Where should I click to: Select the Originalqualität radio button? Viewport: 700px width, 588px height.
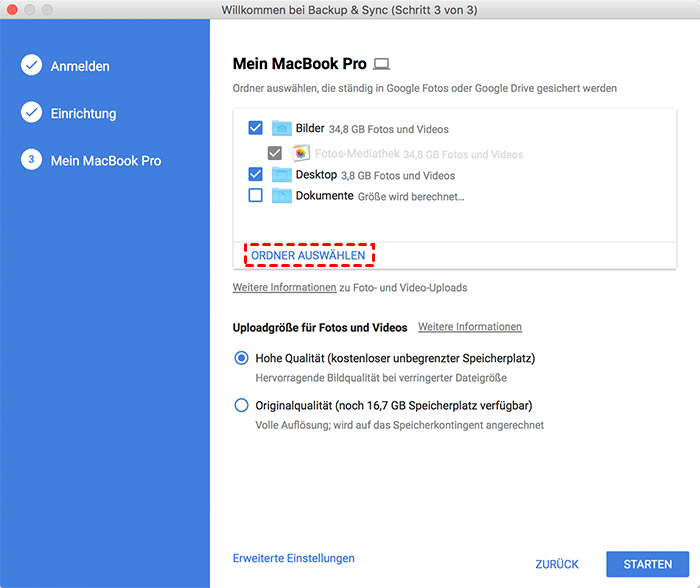point(242,405)
